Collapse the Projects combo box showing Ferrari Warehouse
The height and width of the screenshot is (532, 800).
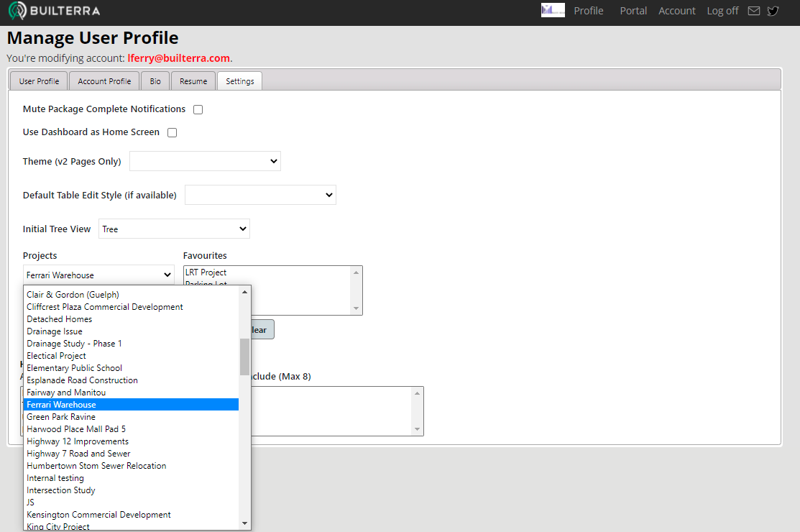(x=98, y=275)
